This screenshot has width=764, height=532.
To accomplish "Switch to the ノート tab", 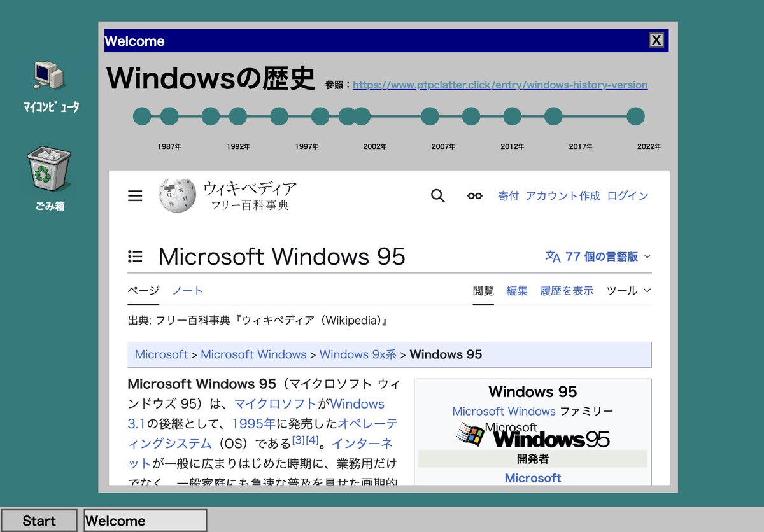I will point(188,291).
